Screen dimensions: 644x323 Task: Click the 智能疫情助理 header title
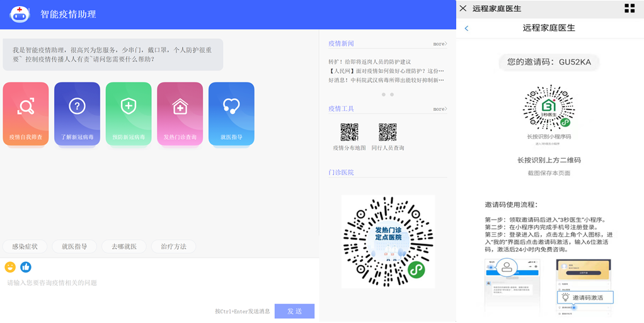(68, 14)
